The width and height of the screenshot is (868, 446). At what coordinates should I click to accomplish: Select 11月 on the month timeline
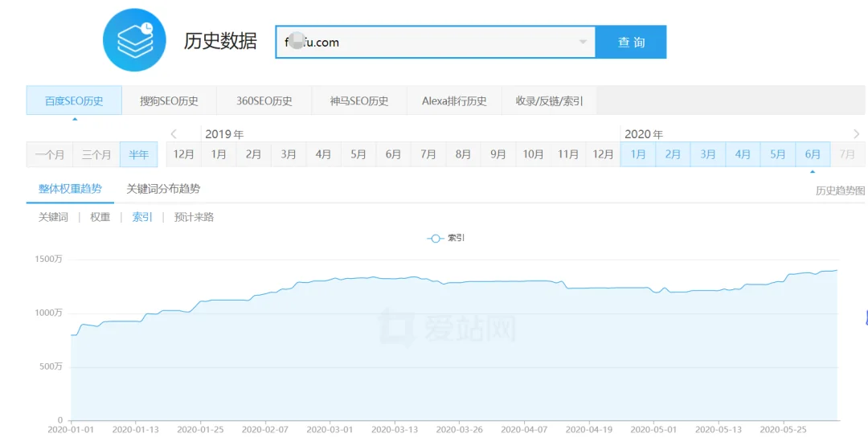(568, 154)
